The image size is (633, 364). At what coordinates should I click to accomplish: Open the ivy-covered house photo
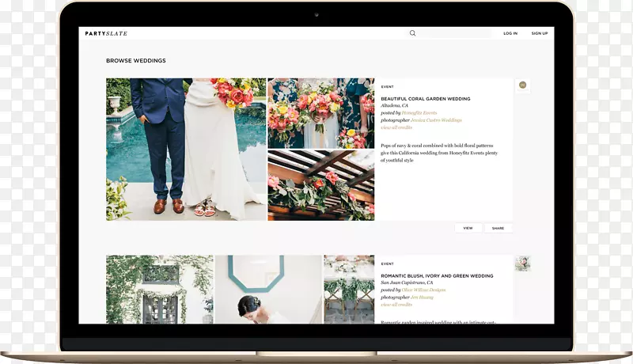point(160,289)
